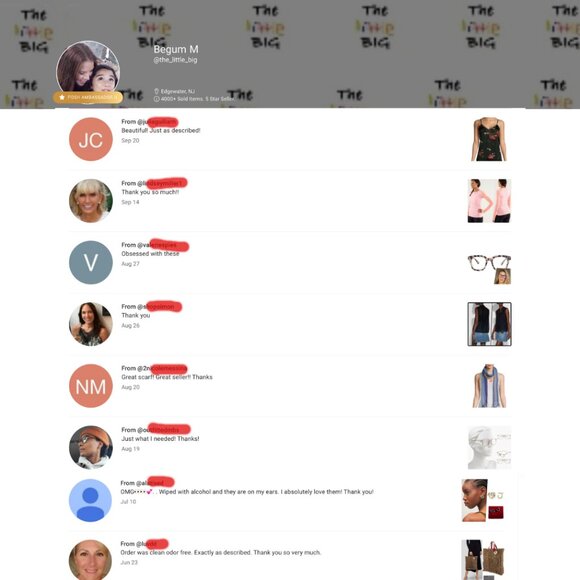
Task: Click the location pin icon near Edgewater
Action: pos(156,91)
